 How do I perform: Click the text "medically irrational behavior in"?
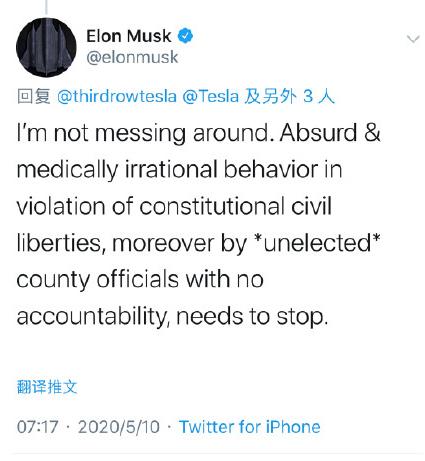(179, 170)
